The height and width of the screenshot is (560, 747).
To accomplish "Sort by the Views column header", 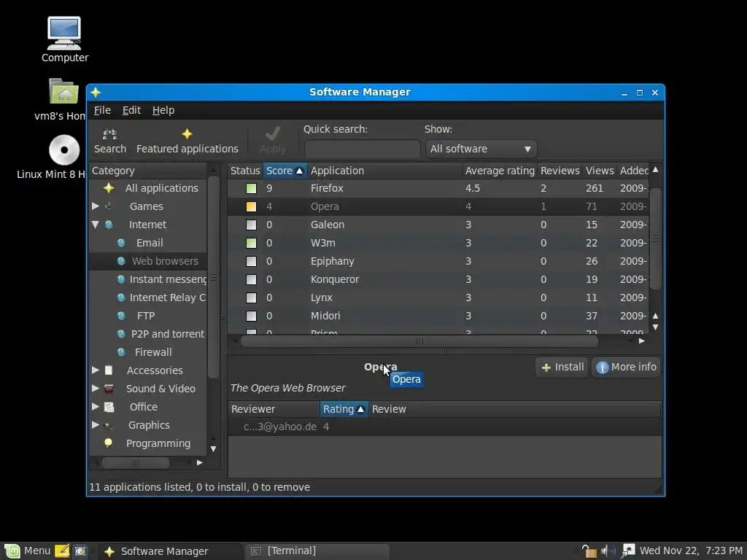I will (x=600, y=171).
